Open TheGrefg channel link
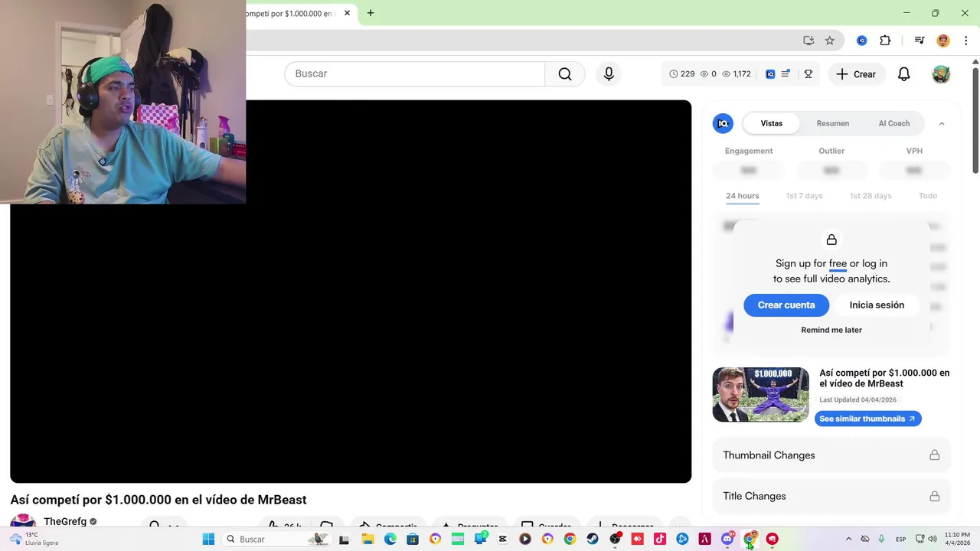This screenshot has width=980, height=551. [x=65, y=522]
